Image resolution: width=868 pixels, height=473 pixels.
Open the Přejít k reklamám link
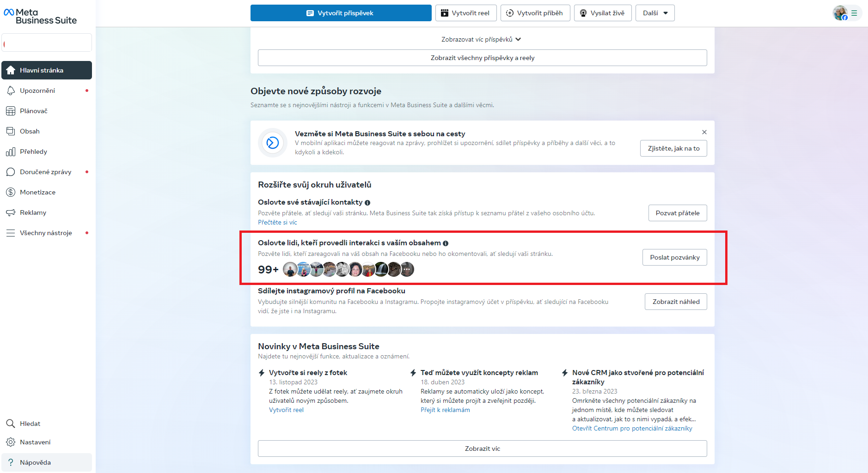tap(445, 410)
